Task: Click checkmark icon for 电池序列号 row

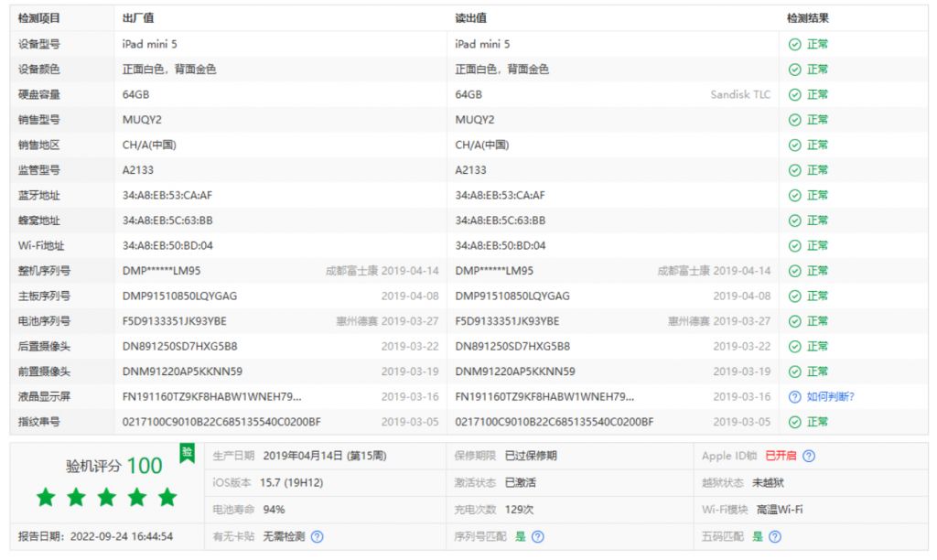Action: (794, 321)
